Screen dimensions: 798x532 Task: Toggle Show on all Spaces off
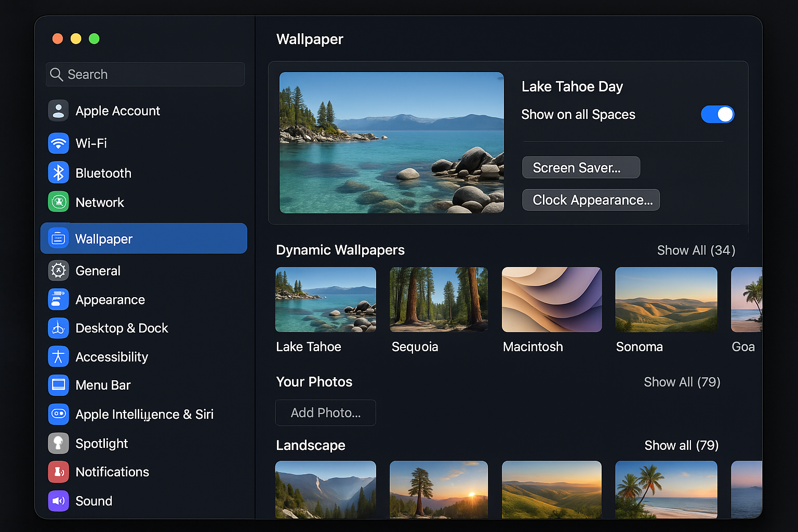pyautogui.click(x=717, y=114)
